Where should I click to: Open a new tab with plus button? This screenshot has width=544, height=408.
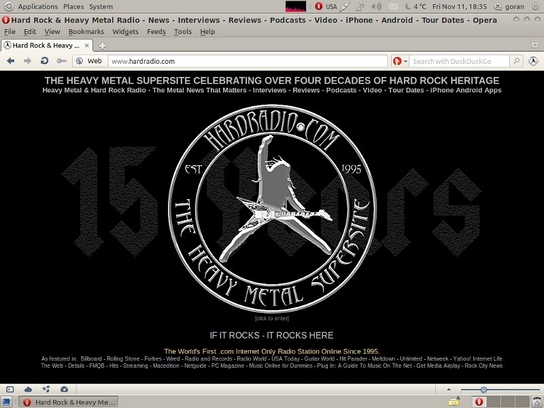click(x=102, y=46)
